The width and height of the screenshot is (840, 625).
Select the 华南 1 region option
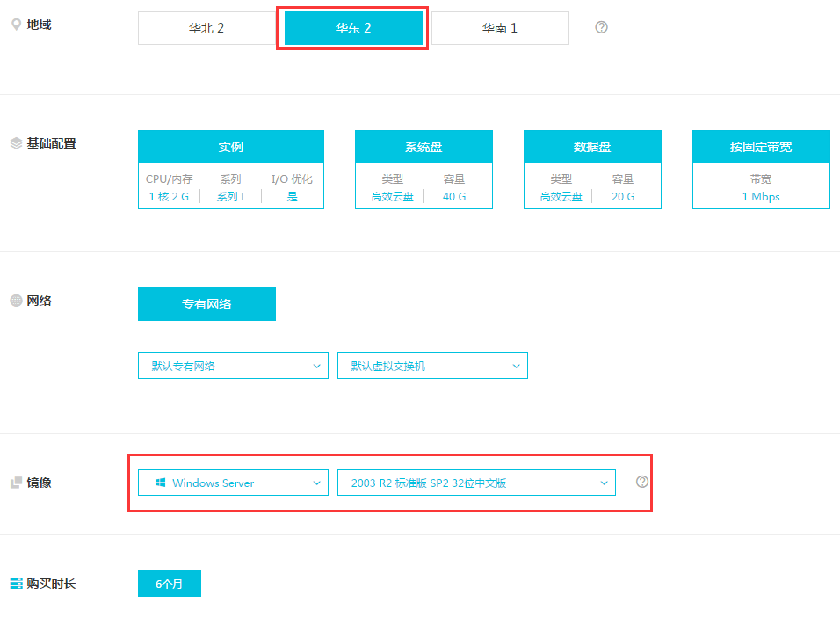(500, 27)
